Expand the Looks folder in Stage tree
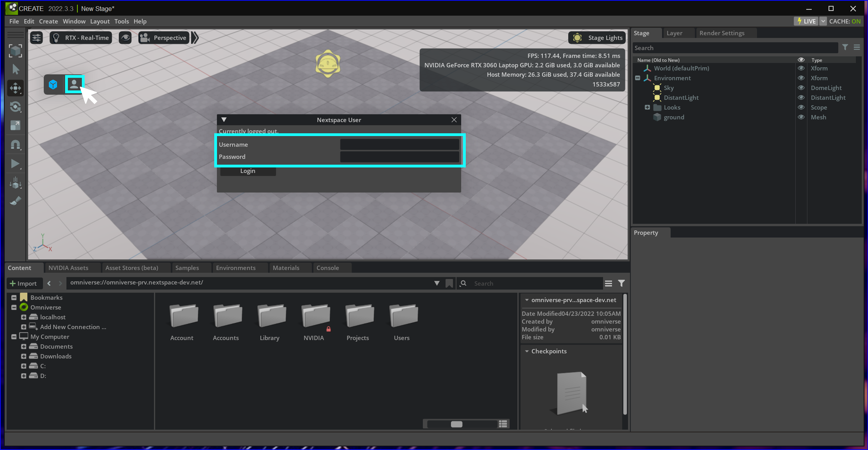Image resolution: width=868 pixels, height=450 pixels. (x=647, y=107)
